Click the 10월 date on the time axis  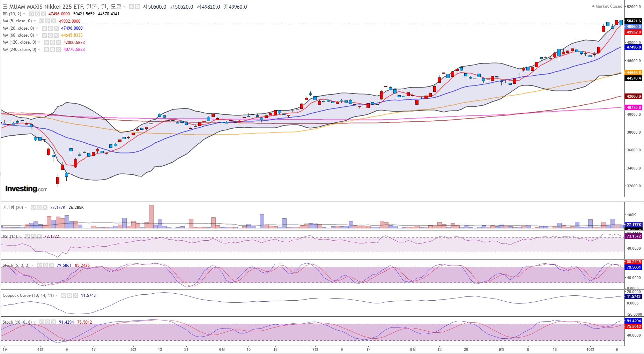(x=590, y=349)
